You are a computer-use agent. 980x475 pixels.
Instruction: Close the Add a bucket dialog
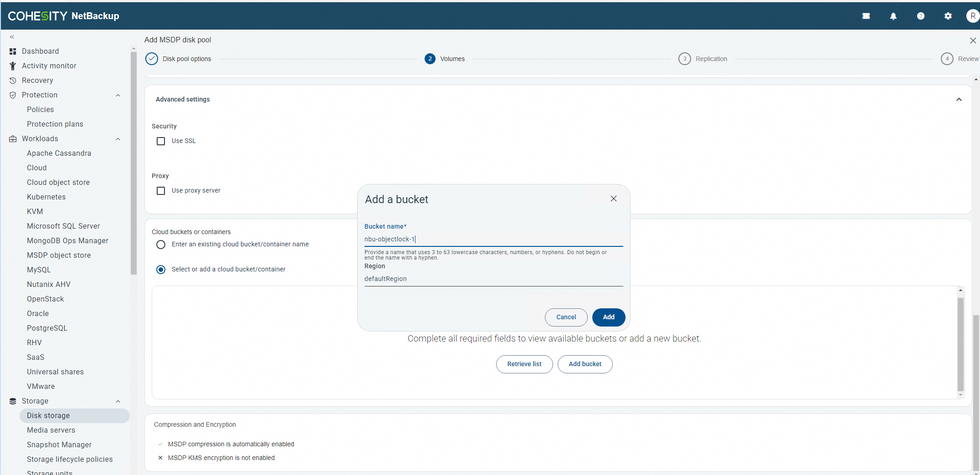[614, 199]
